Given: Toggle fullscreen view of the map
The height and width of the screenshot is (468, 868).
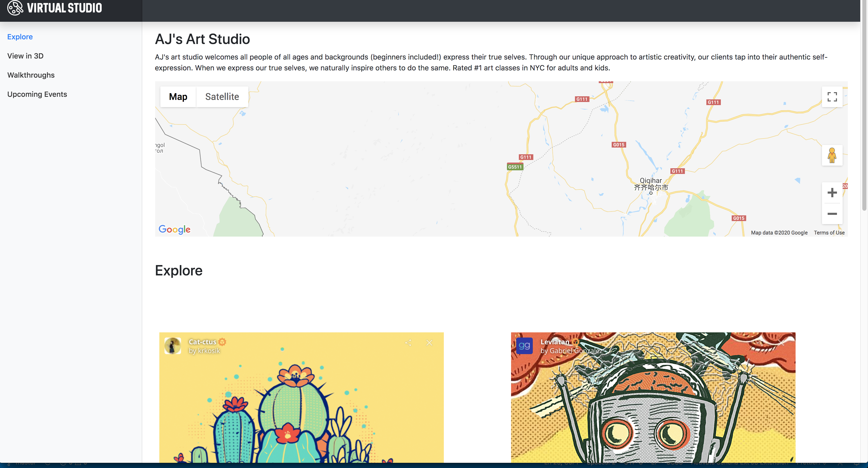Looking at the screenshot, I should coord(832,97).
